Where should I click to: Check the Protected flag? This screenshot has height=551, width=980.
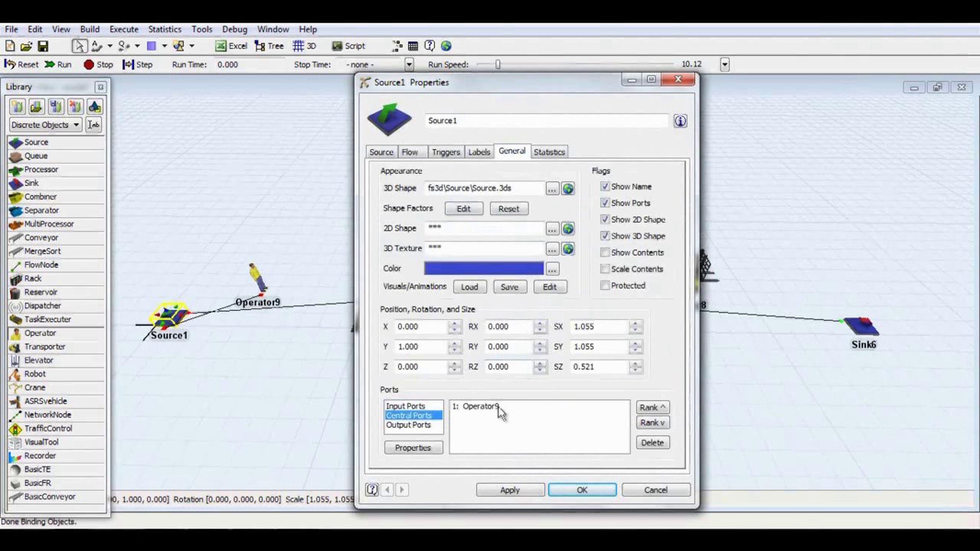(x=605, y=286)
